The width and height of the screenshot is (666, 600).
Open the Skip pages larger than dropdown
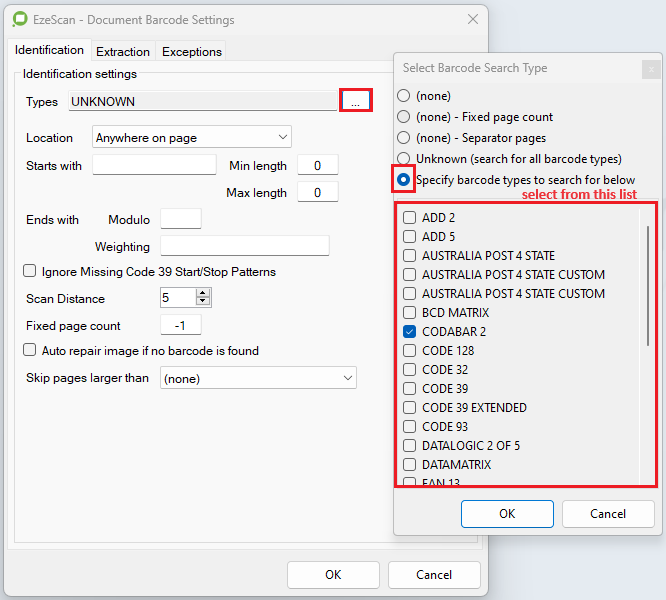pyautogui.click(x=258, y=378)
